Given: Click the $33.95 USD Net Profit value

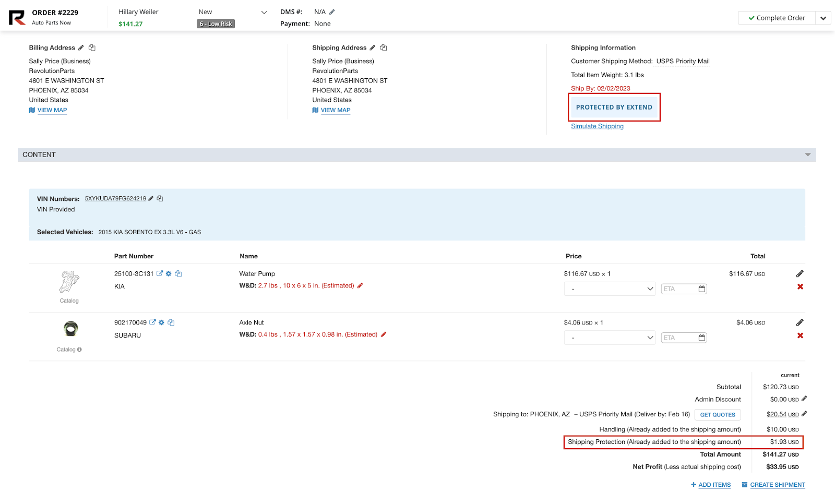Looking at the screenshot, I should pos(782,467).
